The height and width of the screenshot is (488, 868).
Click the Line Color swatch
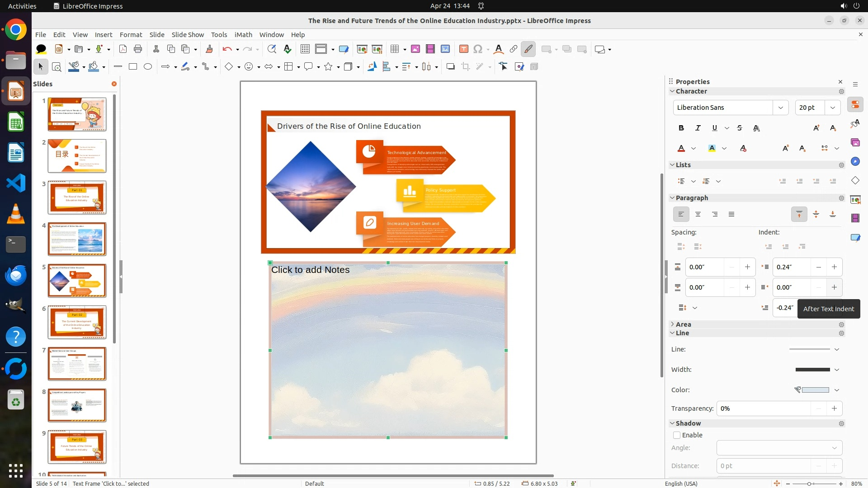(815, 390)
